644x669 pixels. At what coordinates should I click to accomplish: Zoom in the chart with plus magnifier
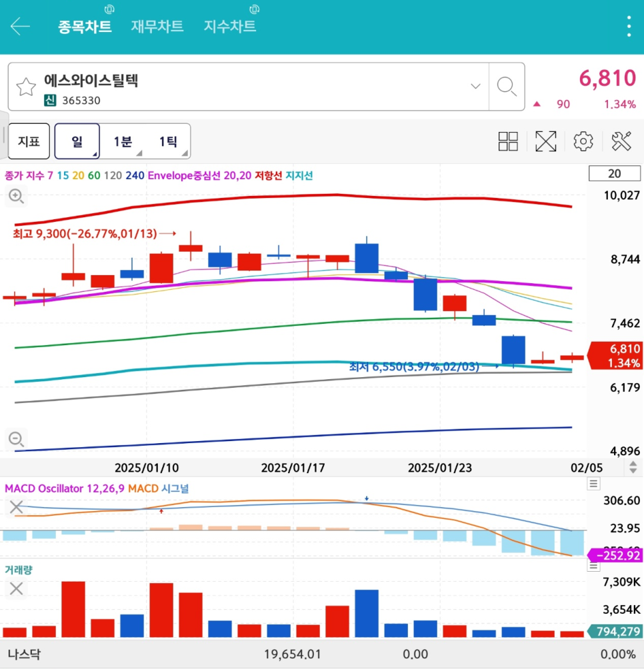[x=16, y=197]
